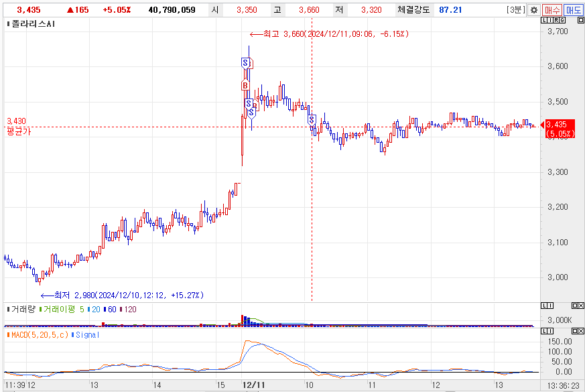Click the 3,430 average price value
585x392 pixels.
click(16, 121)
